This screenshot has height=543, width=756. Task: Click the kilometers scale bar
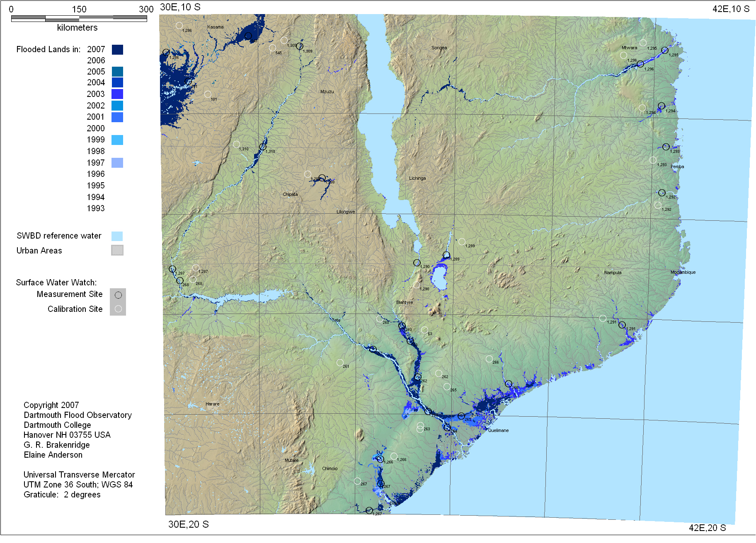(79, 18)
